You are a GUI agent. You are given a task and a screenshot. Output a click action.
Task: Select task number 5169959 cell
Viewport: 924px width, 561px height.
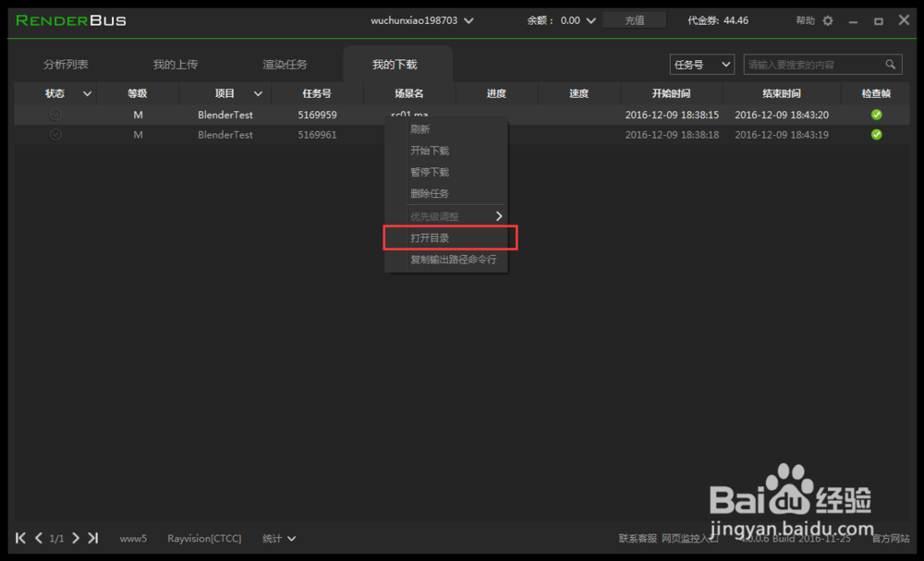click(317, 115)
